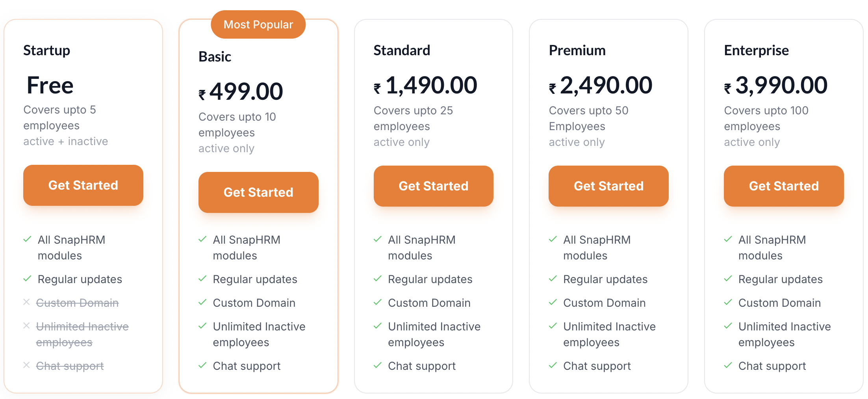The image size is (868, 399).
Task: Click Get Started under Enterprise plan
Action: coord(784,186)
